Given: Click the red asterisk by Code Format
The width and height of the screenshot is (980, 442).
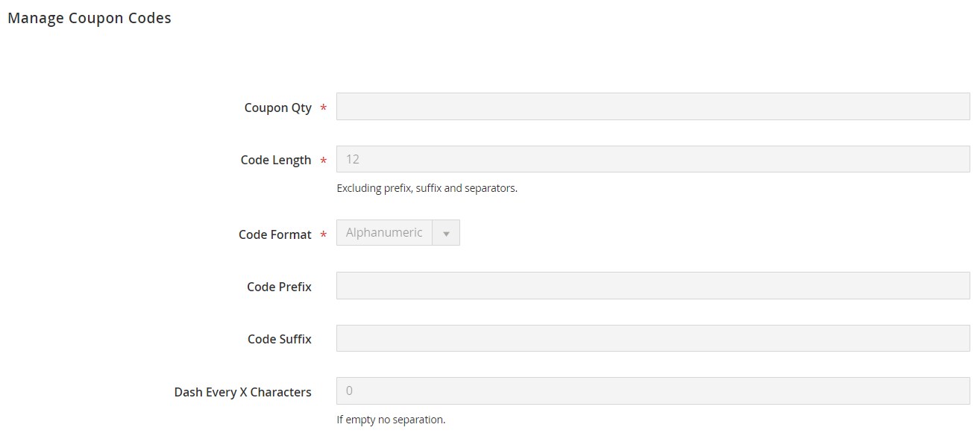Looking at the screenshot, I should tap(323, 236).
